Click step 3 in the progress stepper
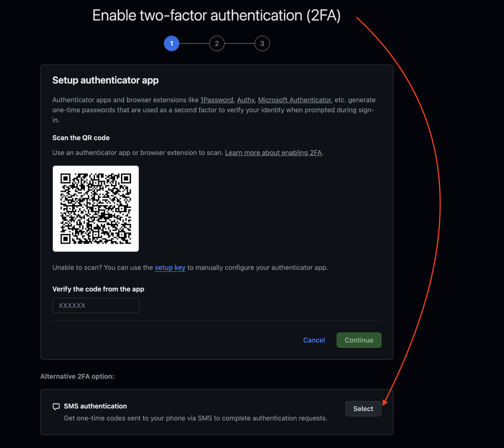The height and width of the screenshot is (448, 504). point(262,43)
